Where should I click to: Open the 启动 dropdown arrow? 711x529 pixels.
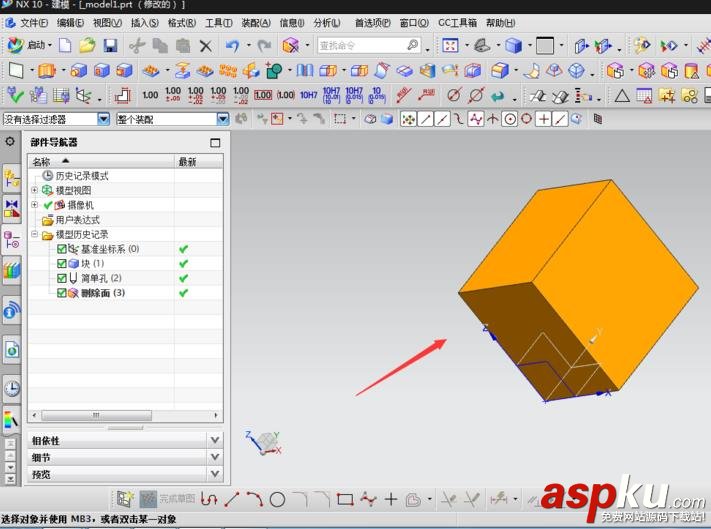tap(50, 45)
